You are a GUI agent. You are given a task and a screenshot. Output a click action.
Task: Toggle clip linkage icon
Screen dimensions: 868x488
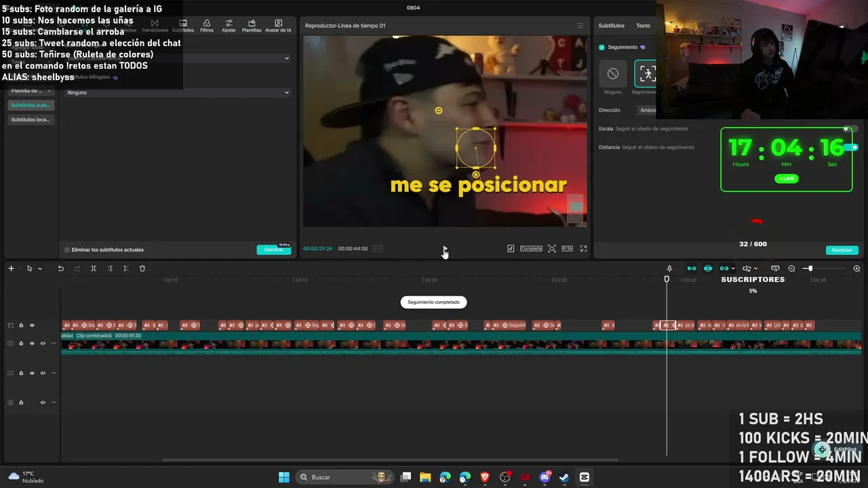coord(724,268)
